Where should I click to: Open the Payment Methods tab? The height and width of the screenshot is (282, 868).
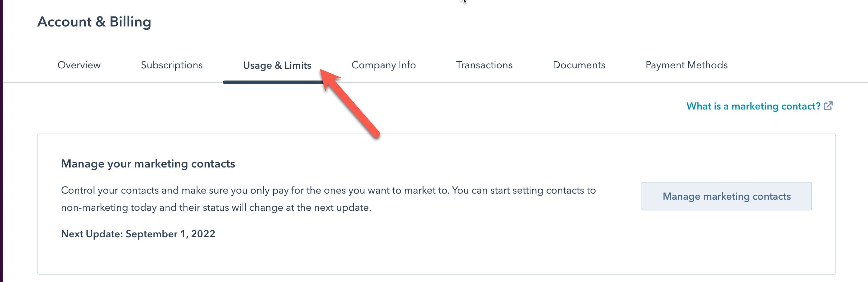coord(686,65)
